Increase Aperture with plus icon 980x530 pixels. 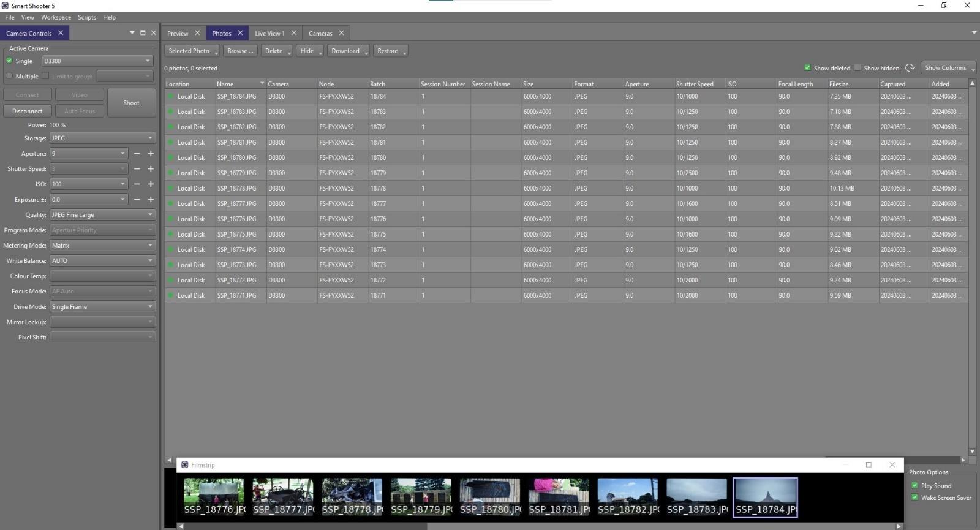[x=151, y=154]
